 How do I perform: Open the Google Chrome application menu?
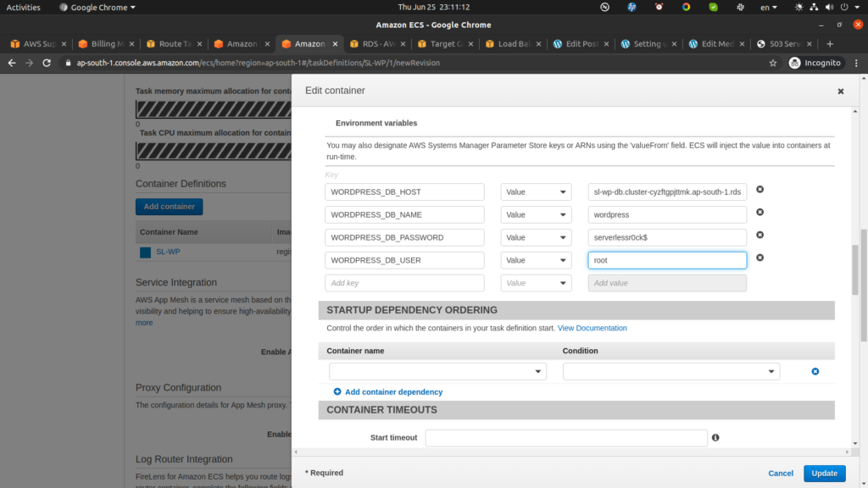[x=97, y=7]
